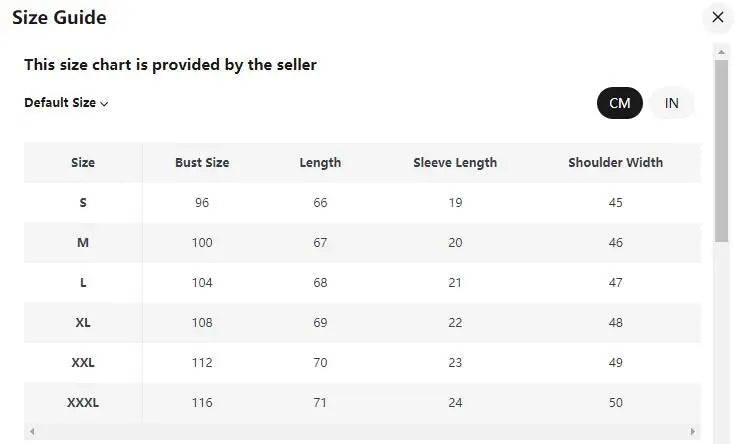Close the Size Guide dialog
735x444 pixels.
click(717, 17)
